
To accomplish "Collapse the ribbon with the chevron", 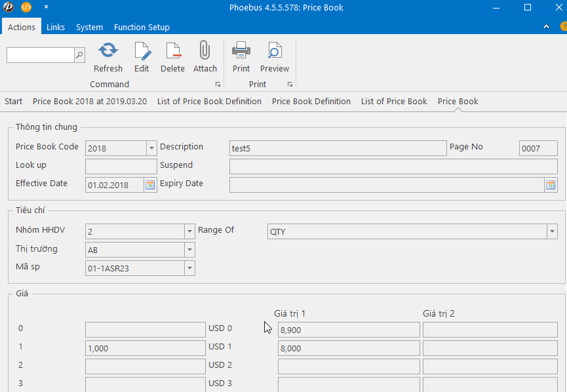I will (x=547, y=27).
